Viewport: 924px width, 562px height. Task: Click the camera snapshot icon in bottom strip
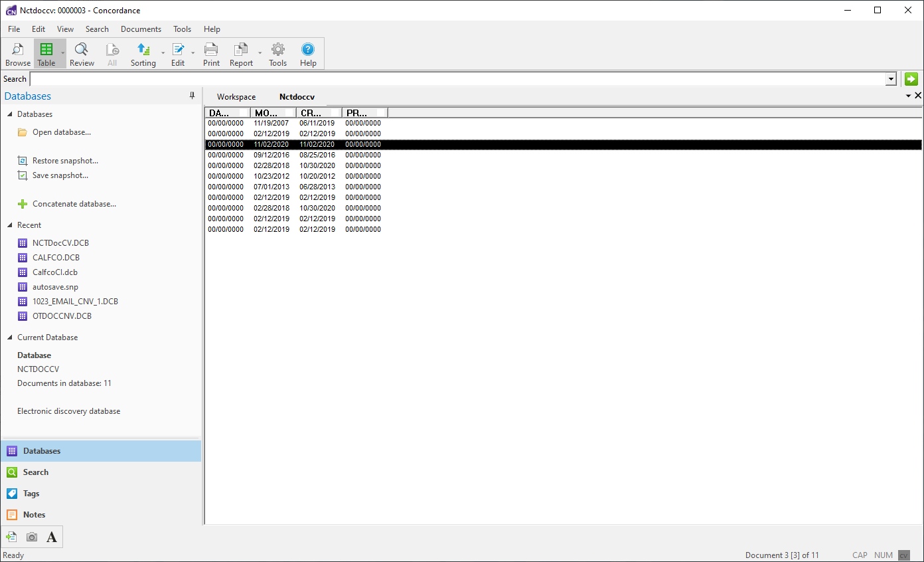(x=32, y=537)
